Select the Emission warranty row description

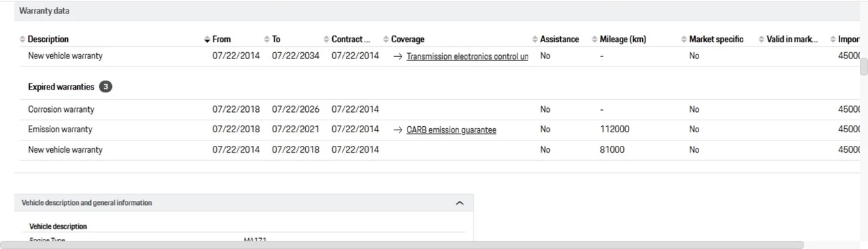click(x=60, y=130)
